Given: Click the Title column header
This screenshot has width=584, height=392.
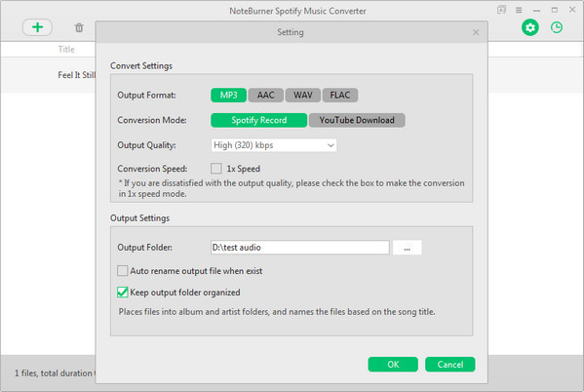Looking at the screenshot, I should pyautogui.click(x=66, y=49).
